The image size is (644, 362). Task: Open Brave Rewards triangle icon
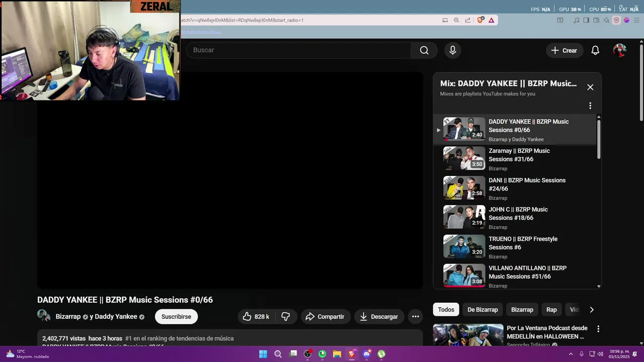click(491, 20)
